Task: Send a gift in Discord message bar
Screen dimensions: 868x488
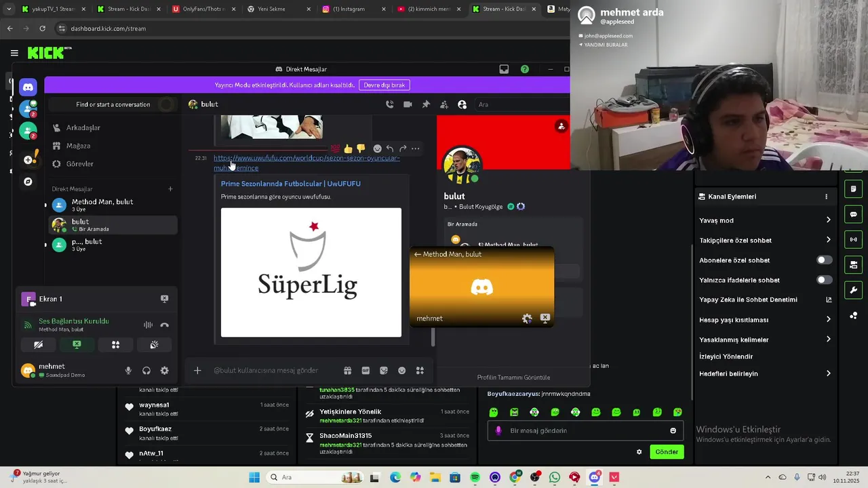Action: [x=347, y=371]
